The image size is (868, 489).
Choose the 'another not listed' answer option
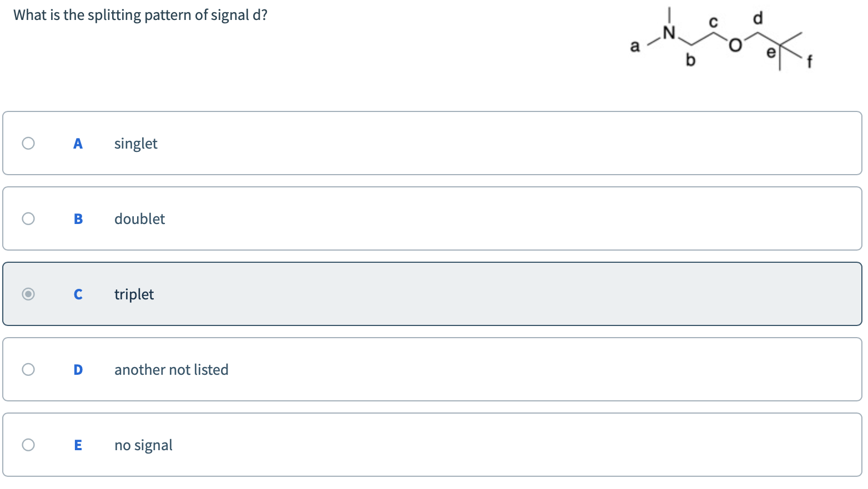coord(171,369)
